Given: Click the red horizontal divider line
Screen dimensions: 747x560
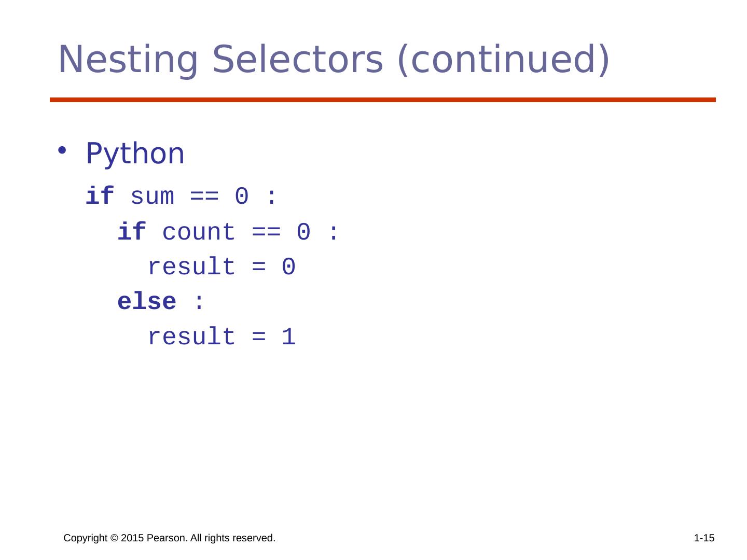Looking at the screenshot, I should click(x=382, y=100).
